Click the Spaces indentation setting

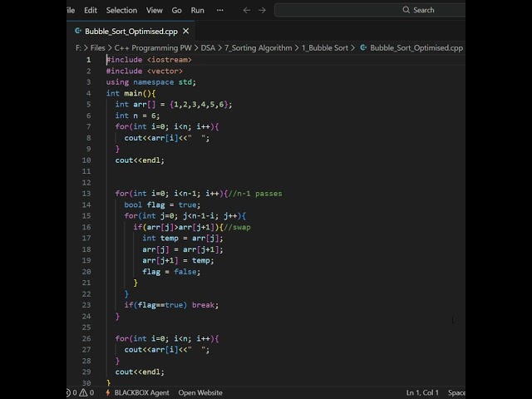(x=456, y=393)
